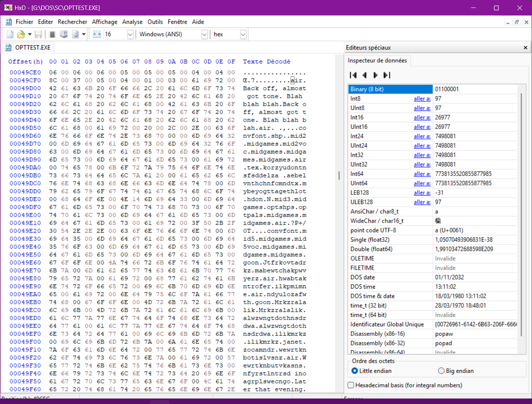Expand the recent files arrow beside Open
Screen dimensions: 532x404
[30, 34]
